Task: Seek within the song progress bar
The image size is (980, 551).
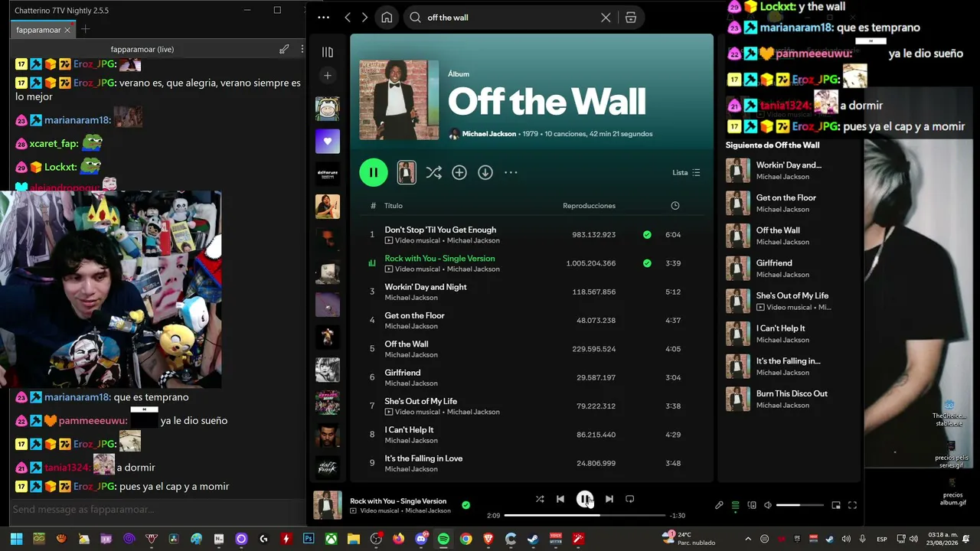Action: (x=585, y=516)
